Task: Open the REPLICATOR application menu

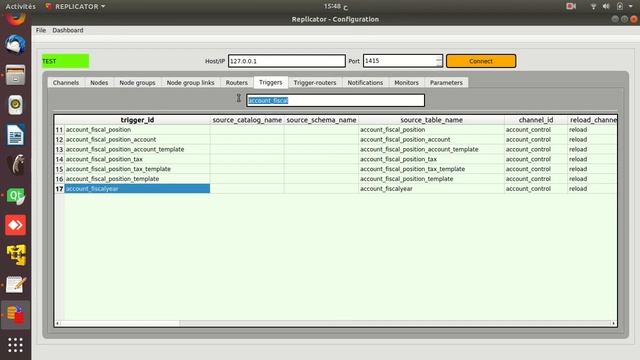Action: coord(76,7)
